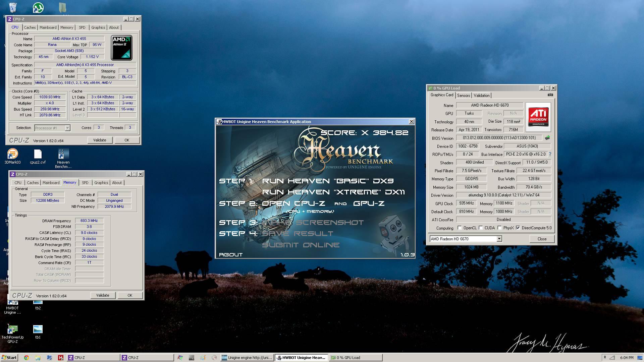Click Run Heaven "Basic" DX9 option
This screenshot has height=362, width=644.
[328, 181]
